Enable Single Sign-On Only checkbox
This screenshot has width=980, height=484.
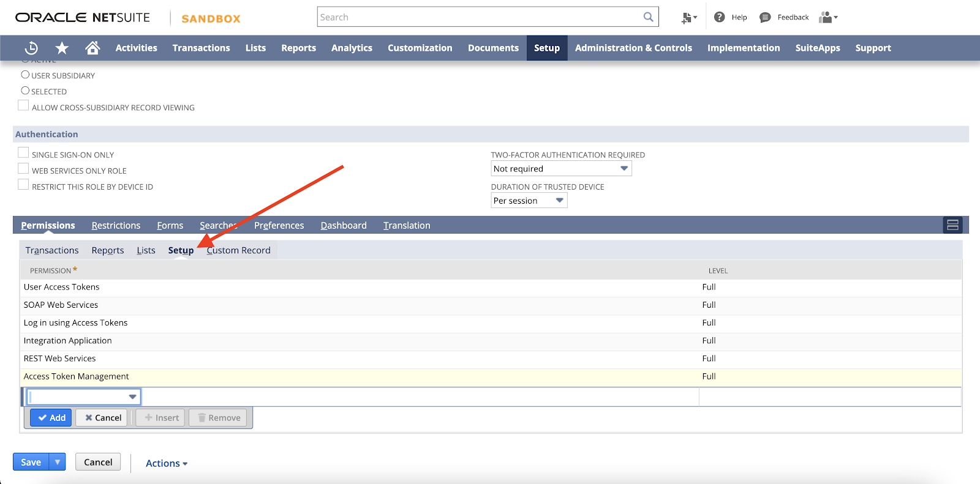(23, 153)
